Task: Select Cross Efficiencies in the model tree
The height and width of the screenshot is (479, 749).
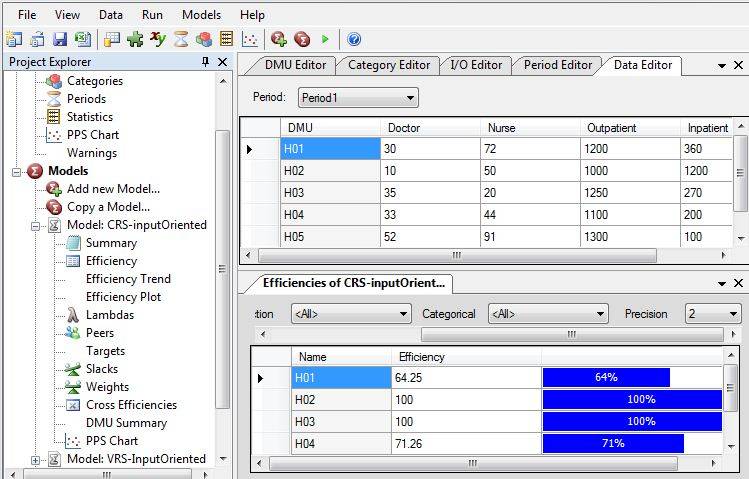Action: tap(131, 405)
